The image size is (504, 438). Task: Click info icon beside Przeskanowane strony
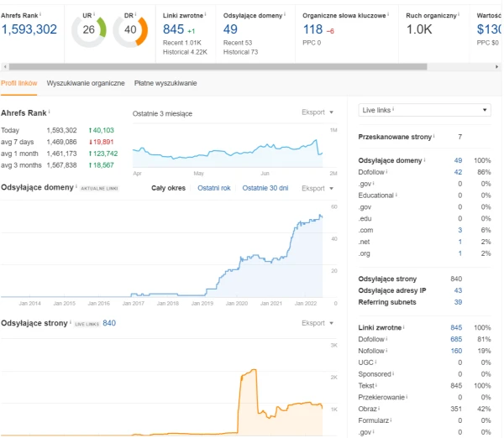(x=434, y=136)
